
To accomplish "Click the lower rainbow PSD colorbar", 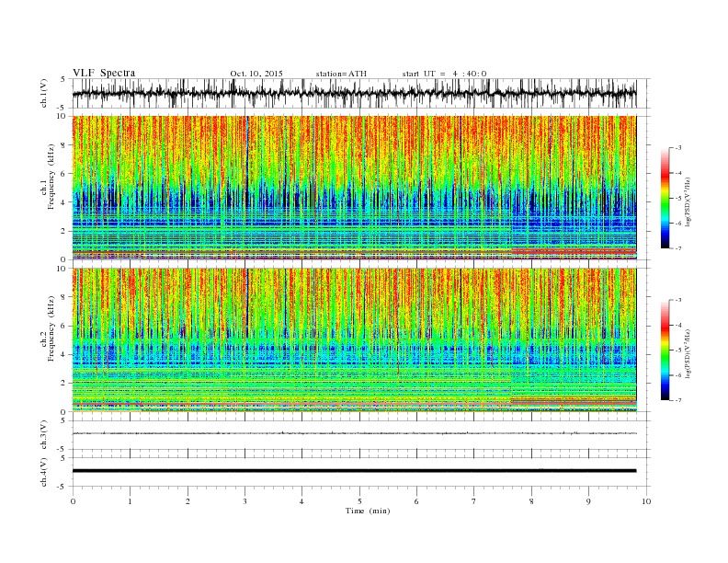I will 665,350.
